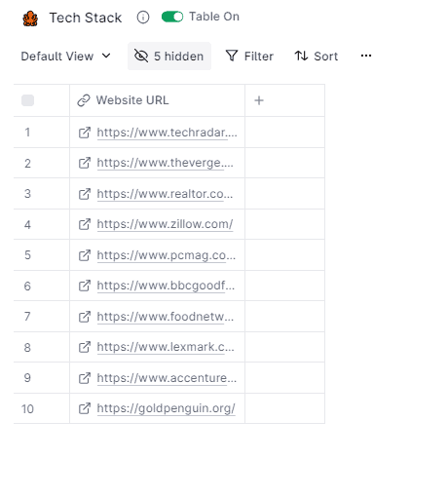
Task: Open external link icon for foodnetw row
Action: click(x=85, y=317)
